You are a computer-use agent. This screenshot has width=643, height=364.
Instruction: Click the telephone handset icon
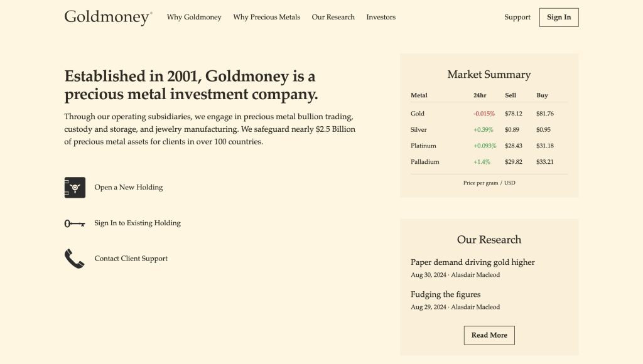pos(75,259)
